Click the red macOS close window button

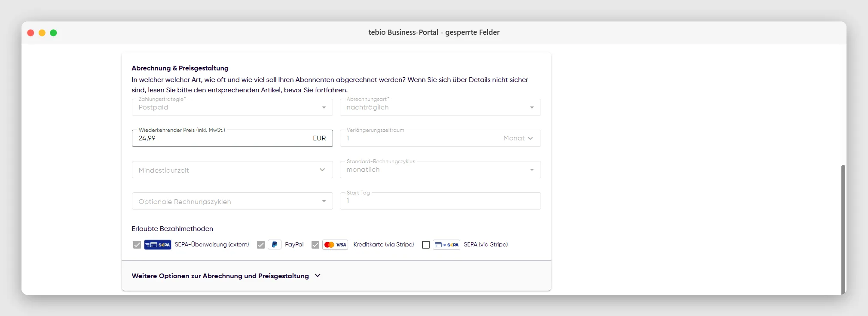coord(31,33)
